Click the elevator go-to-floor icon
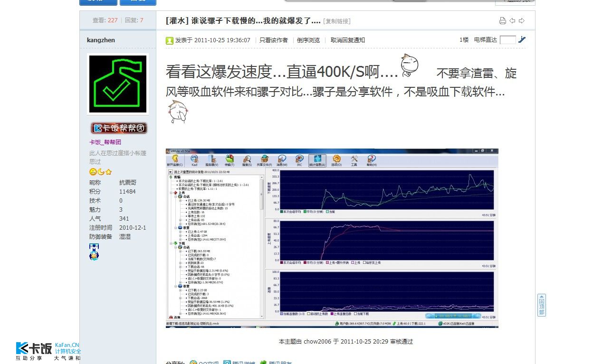 pyautogui.click(x=522, y=40)
